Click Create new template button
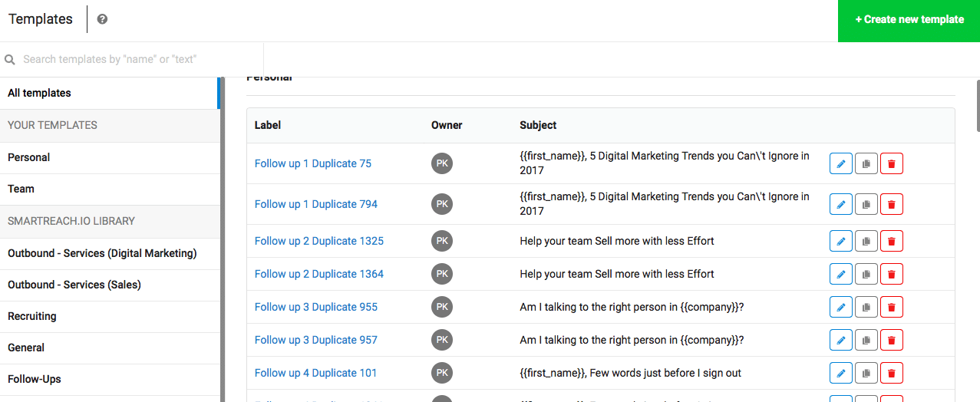The height and width of the screenshot is (402, 980). 909,20
